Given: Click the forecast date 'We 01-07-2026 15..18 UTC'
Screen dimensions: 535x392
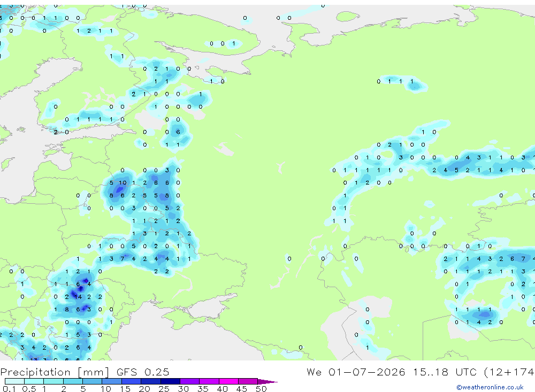Looking at the screenshot, I should [392, 372].
